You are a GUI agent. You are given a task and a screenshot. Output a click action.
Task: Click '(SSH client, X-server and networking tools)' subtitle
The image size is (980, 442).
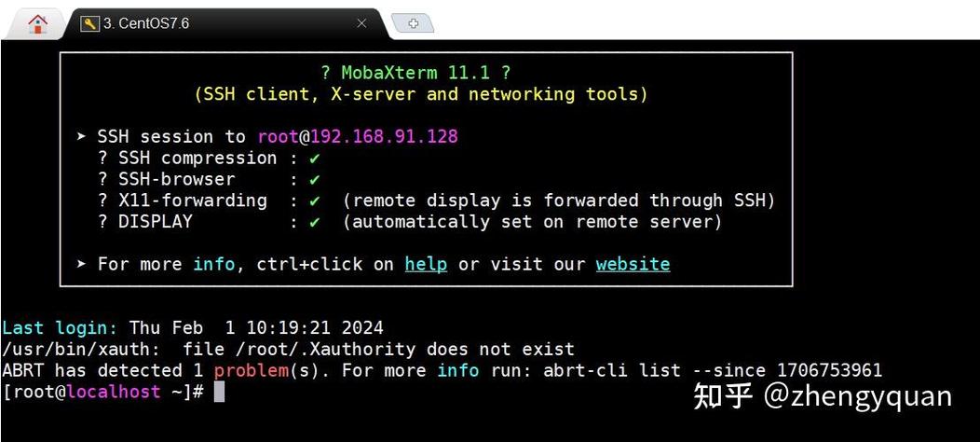421,94
